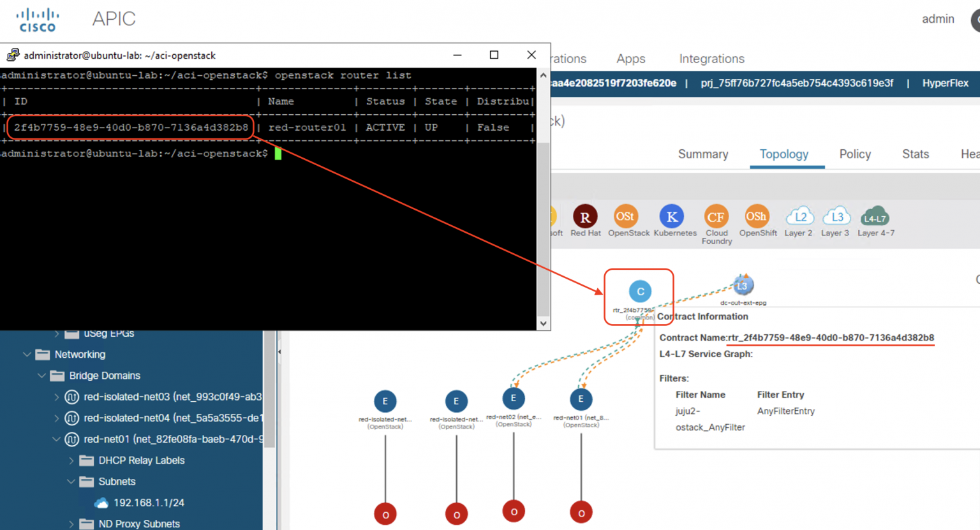Toggle the Layer 3 view
This screenshot has height=530, width=980.
(x=836, y=217)
